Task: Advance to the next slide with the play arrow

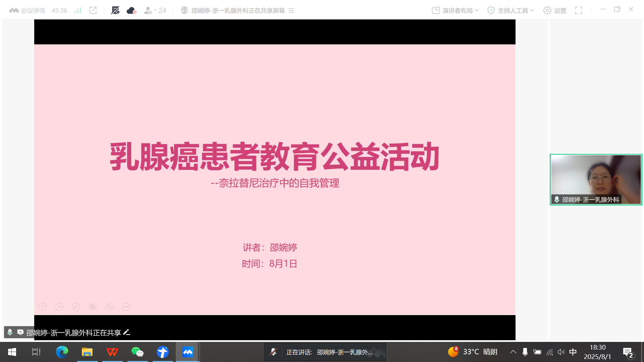Action: click(59, 306)
